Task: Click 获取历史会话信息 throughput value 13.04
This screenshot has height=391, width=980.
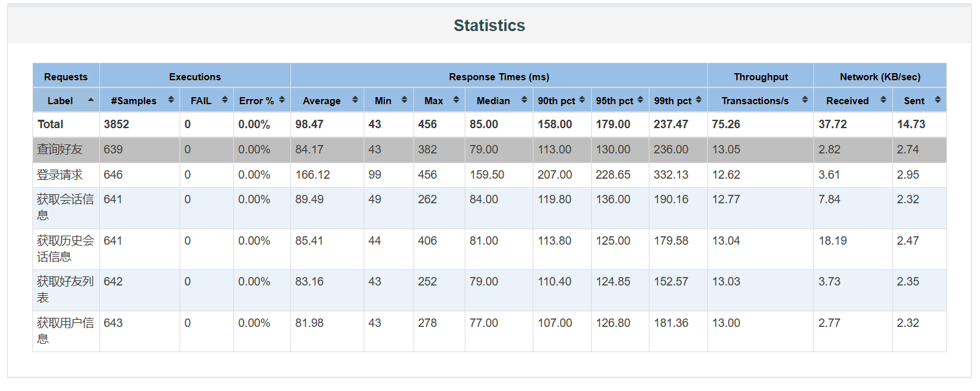Action: click(x=726, y=241)
